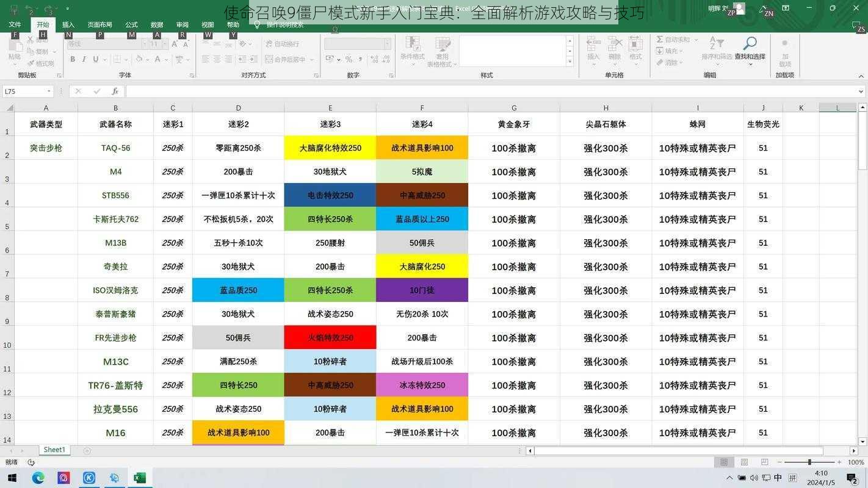Switch to the 公式 (Formulas) tab
This screenshot has width=868, height=488.
131,24
